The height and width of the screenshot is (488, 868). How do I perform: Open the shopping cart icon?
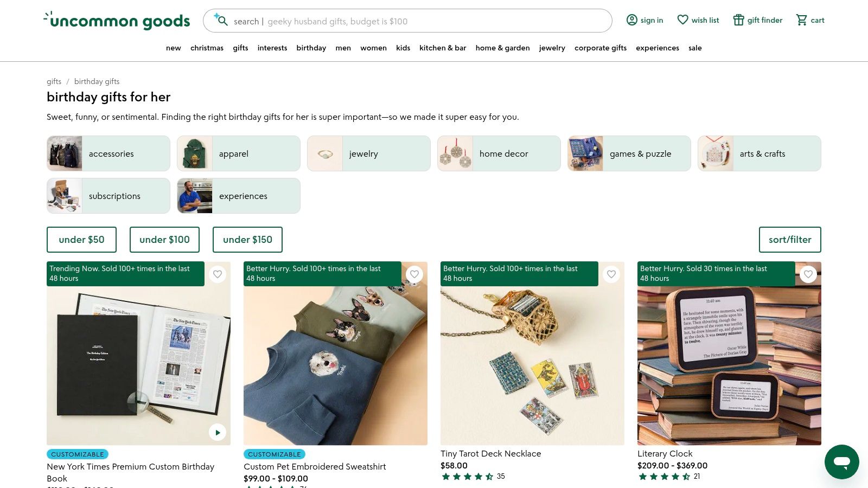coord(802,20)
